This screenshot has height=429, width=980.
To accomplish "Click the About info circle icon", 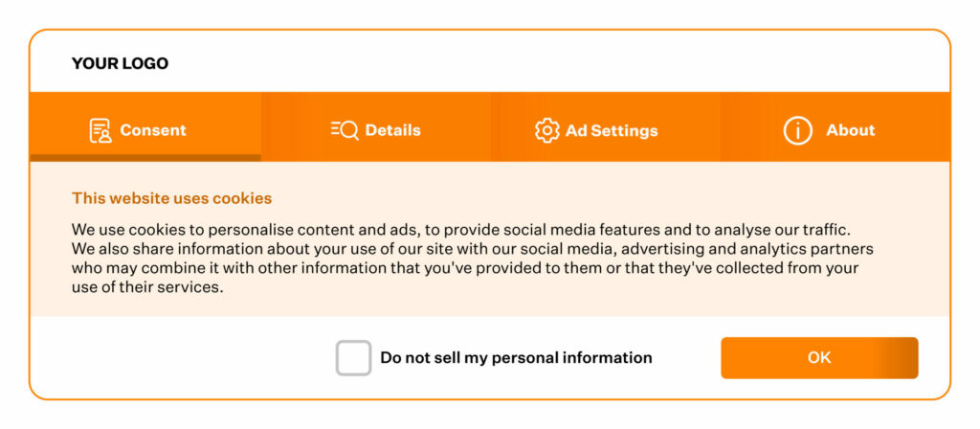I will point(797,130).
